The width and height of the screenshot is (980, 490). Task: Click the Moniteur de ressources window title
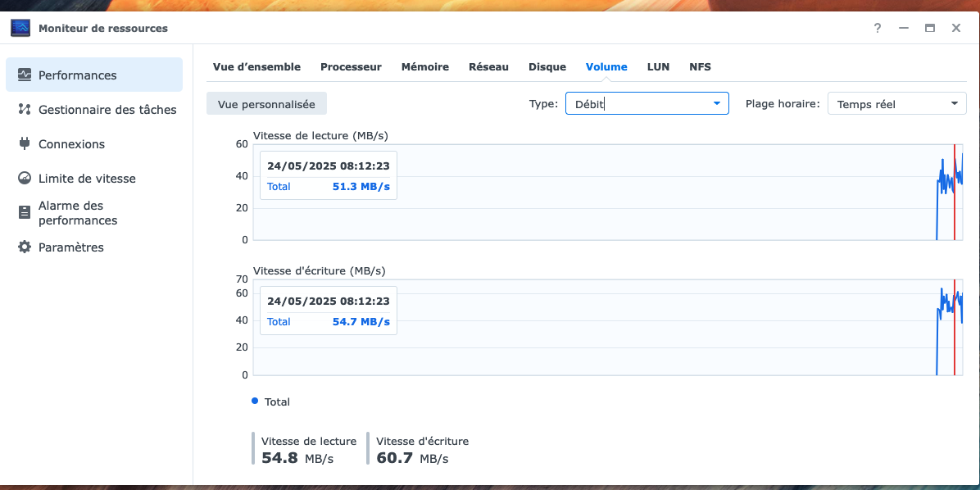point(103,28)
